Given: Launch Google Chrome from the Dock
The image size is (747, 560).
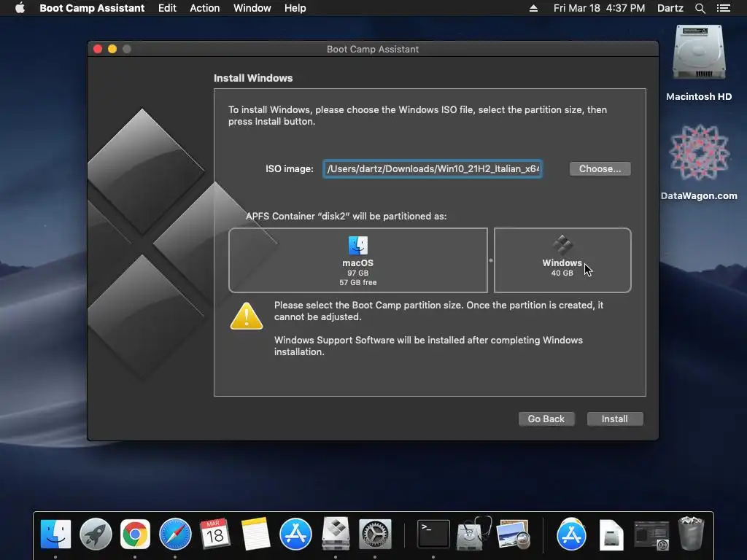Looking at the screenshot, I should (x=135, y=534).
